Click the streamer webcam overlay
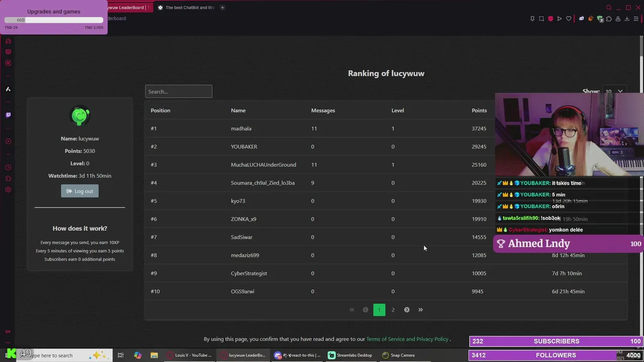644x362 pixels. (569, 134)
